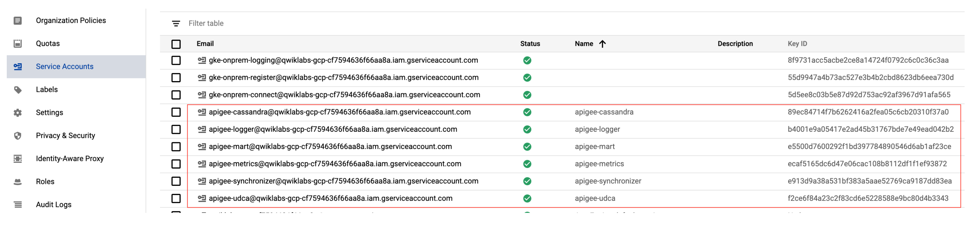Viewport: 980px width, 231px height.
Task: Click the apigee-synchronizer status check icon
Action: 527,181
